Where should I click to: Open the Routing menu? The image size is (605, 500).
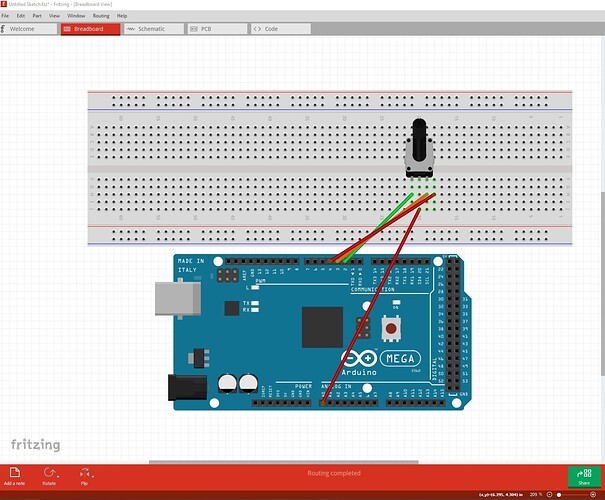point(101,16)
